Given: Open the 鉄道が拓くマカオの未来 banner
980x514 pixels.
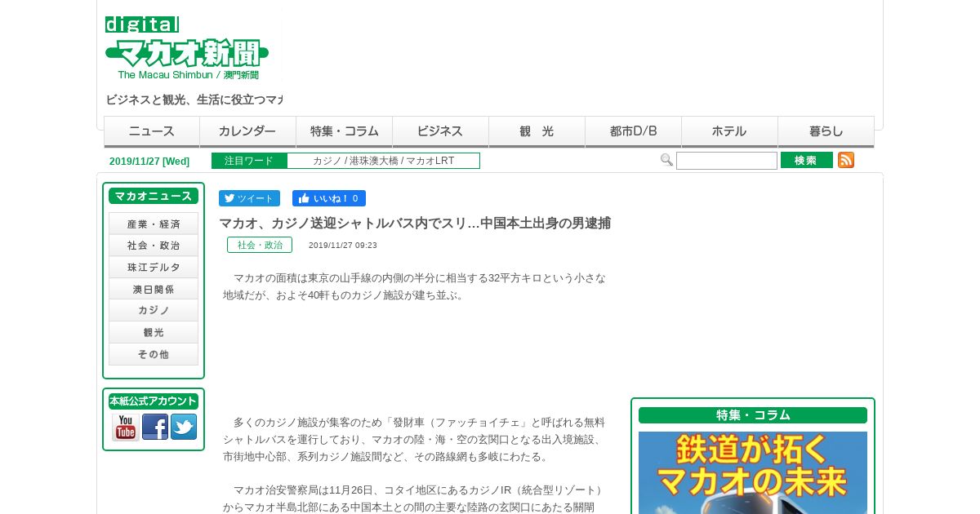Looking at the screenshot, I should (x=753, y=472).
